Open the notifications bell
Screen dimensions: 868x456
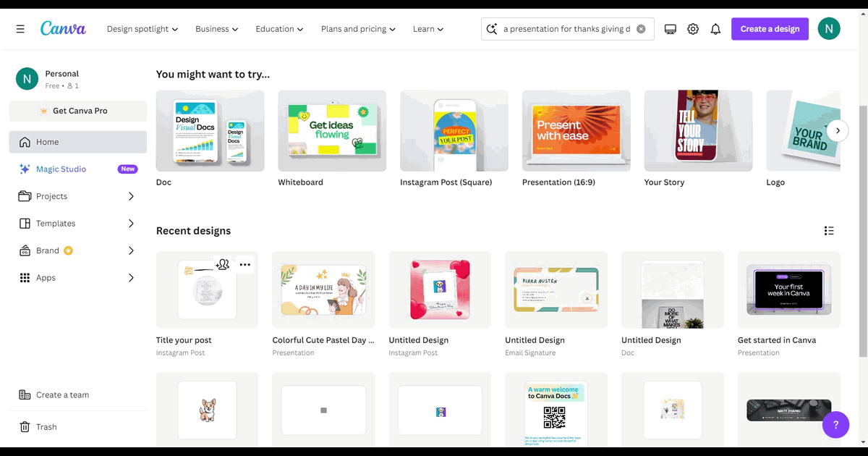pyautogui.click(x=715, y=29)
